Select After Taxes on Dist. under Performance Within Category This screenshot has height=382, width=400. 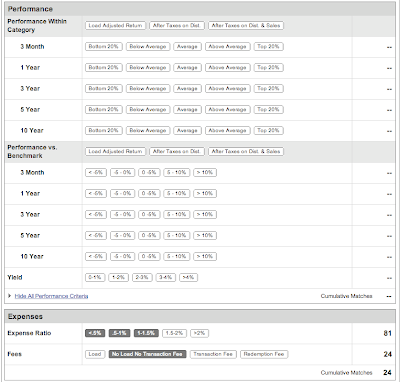tap(177, 26)
